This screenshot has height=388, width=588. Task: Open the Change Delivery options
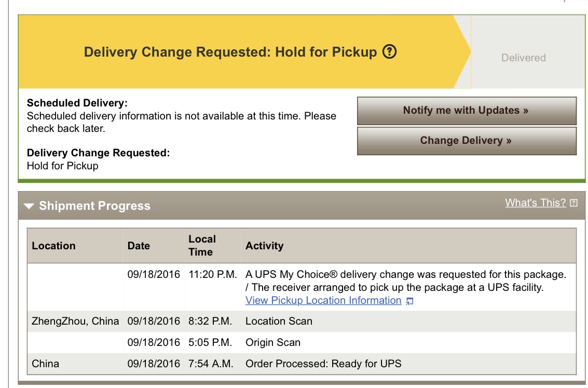coord(467,141)
